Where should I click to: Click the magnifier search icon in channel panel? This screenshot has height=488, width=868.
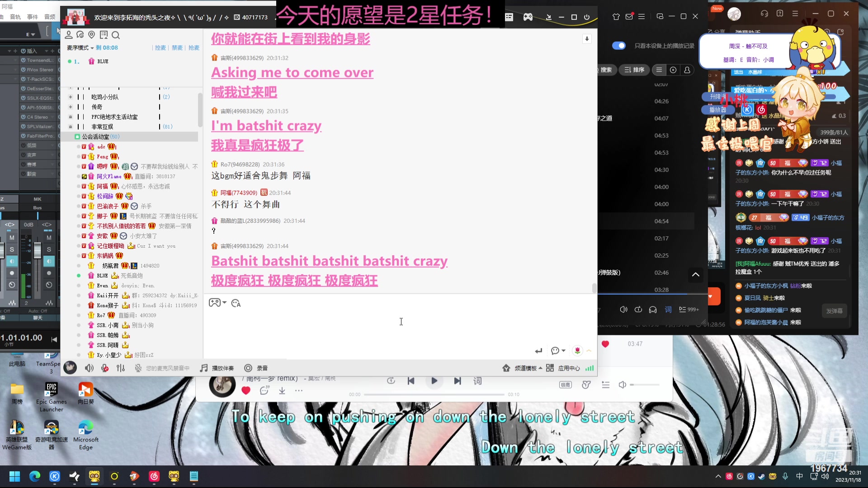tap(116, 35)
